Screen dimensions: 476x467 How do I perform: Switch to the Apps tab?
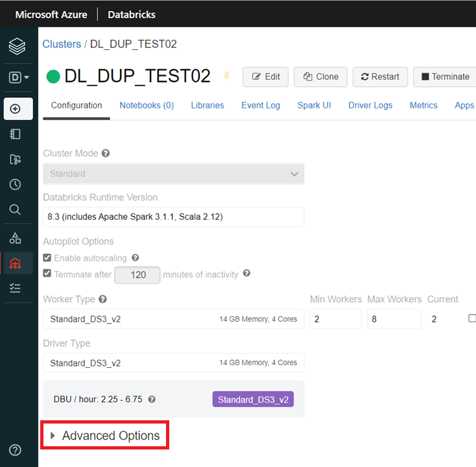pyautogui.click(x=464, y=105)
